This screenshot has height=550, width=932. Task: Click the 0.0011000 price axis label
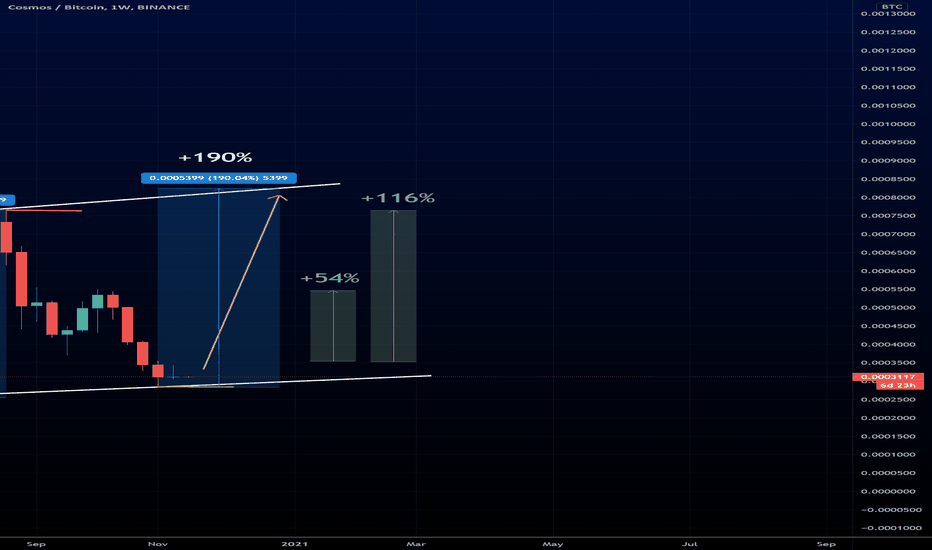pos(888,87)
